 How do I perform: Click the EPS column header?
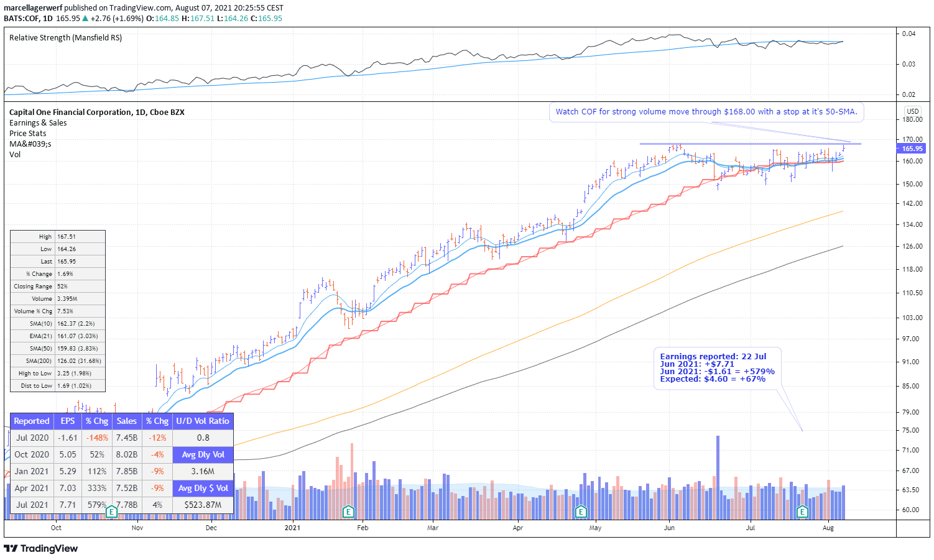tap(68, 421)
